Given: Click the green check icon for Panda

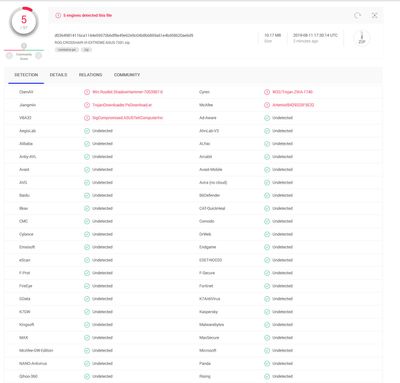Looking at the screenshot, I should (267, 363).
